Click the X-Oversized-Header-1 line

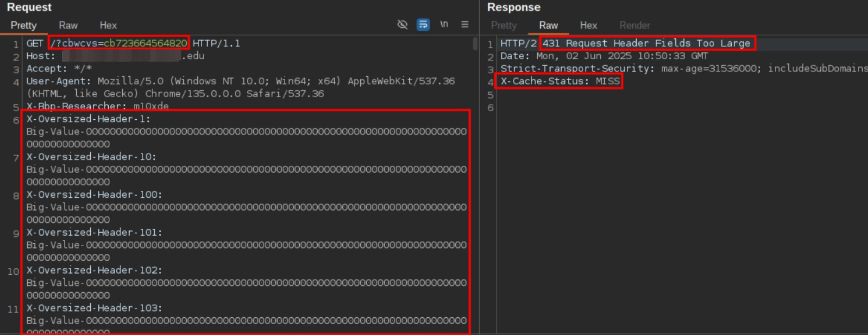pos(88,119)
